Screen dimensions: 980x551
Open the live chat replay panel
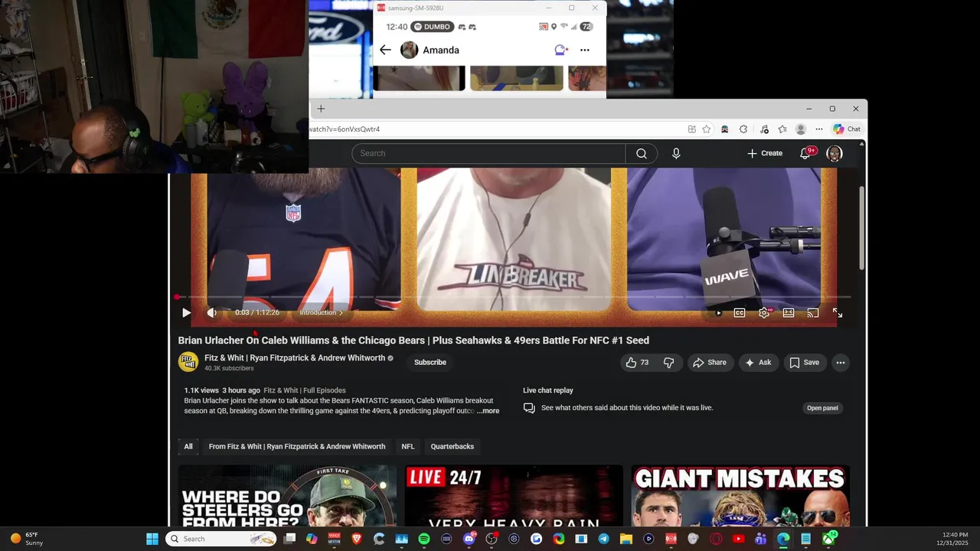(x=822, y=408)
